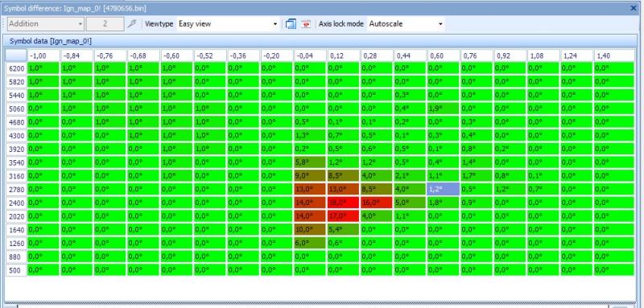
Task: Click the value input field showing 2
Action: coord(105,24)
